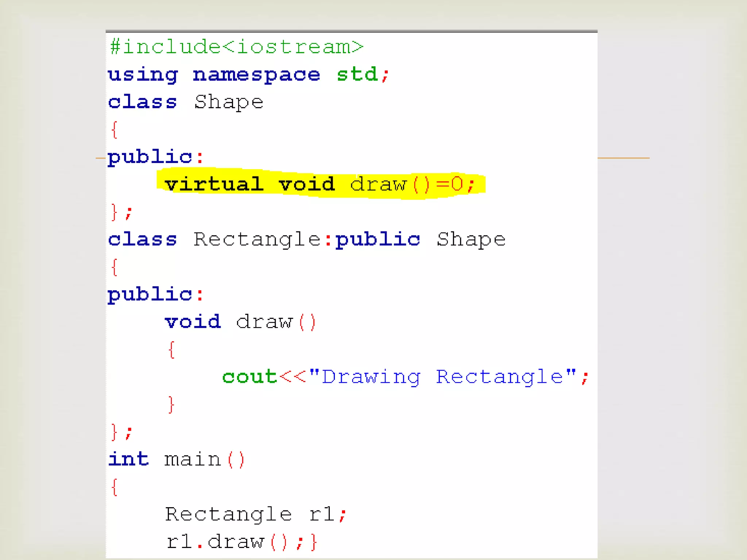The width and height of the screenshot is (747, 560).
Task: Click the =0 in highlighted draw declaration
Action: click(x=450, y=184)
